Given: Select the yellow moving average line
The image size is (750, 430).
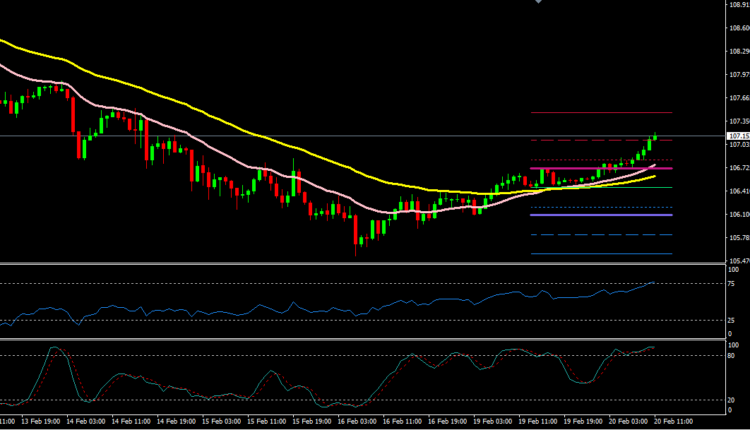Looking at the screenshot, I should tap(200, 113).
